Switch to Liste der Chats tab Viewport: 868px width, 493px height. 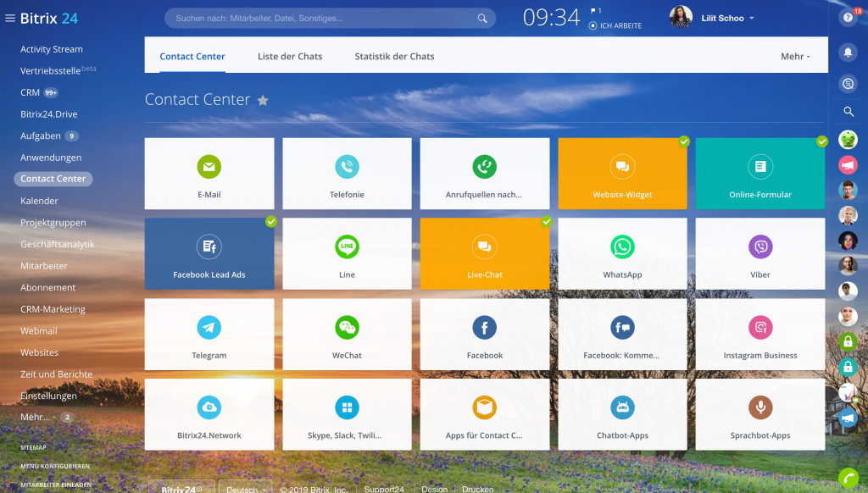coord(290,57)
